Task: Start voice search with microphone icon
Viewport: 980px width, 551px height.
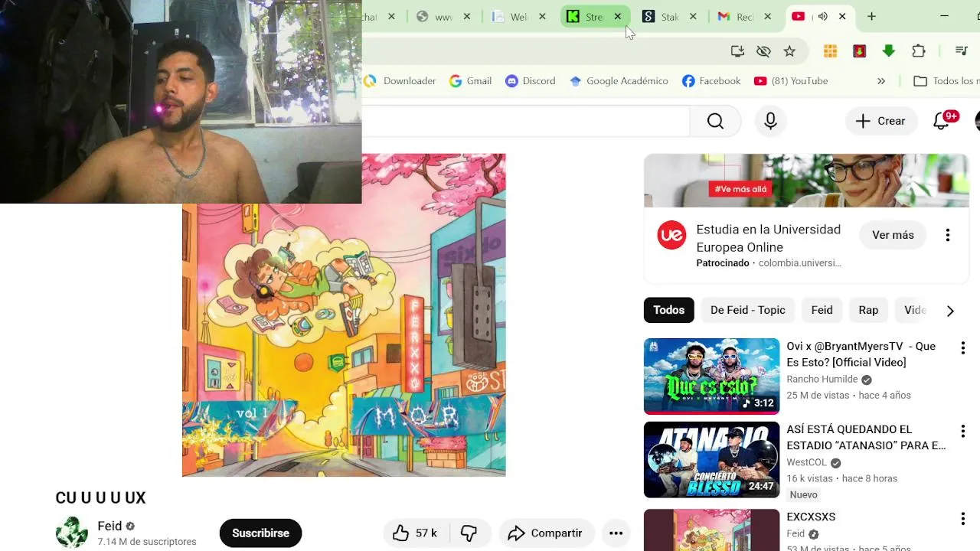Action: pos(770,121)
